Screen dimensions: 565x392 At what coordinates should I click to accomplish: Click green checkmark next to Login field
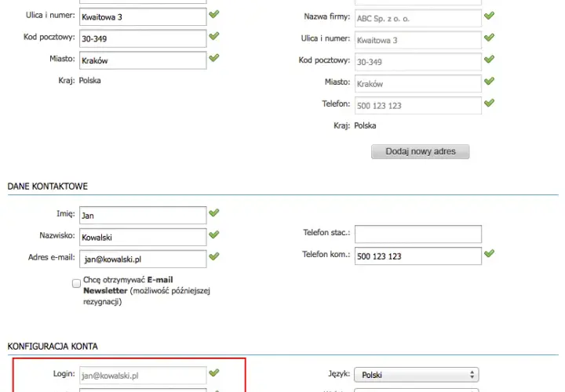click(214, 372)
